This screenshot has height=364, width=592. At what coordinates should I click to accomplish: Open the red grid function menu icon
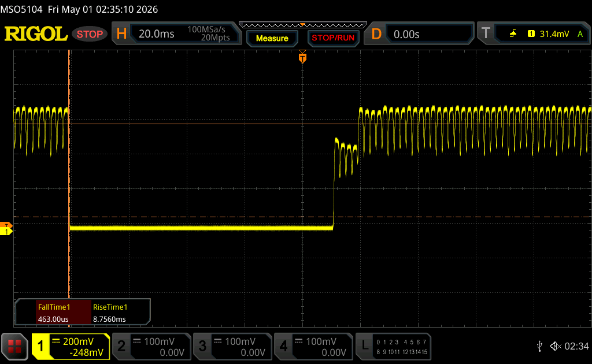click(x=14, y=346)
